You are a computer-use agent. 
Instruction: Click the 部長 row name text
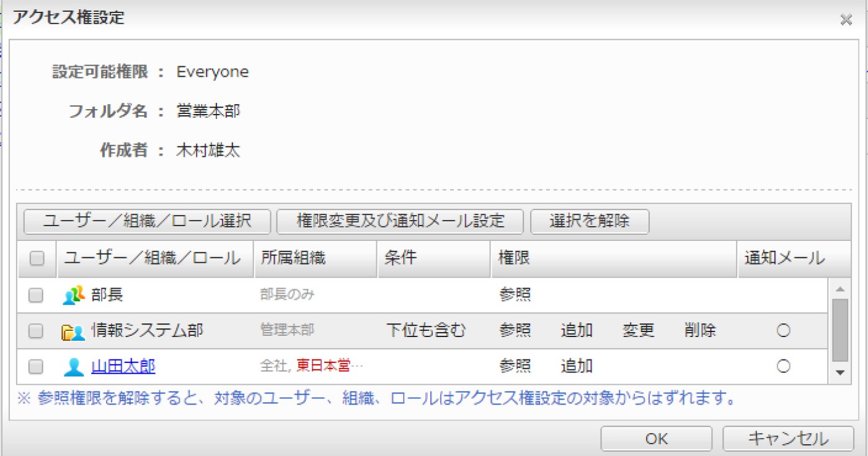click(107, 296)
